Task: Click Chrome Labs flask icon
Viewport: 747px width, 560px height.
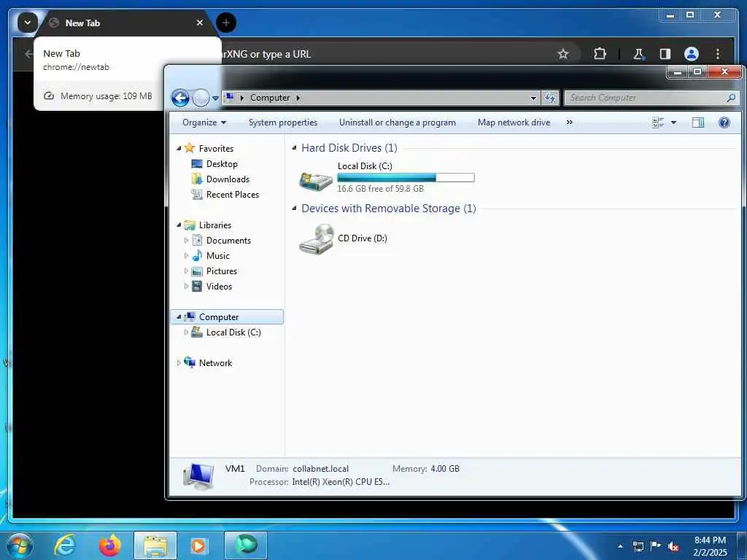Action: point(638,54)
